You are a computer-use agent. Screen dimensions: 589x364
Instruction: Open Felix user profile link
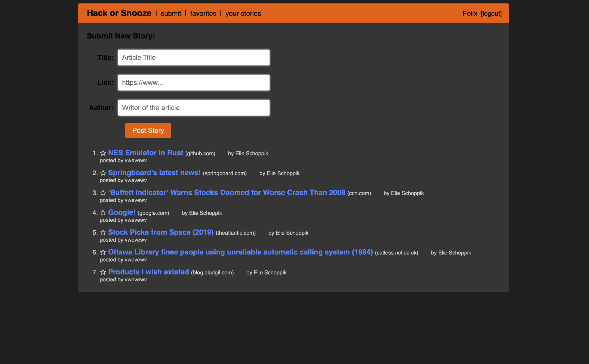pyautogui.click(x=470, y=13)
